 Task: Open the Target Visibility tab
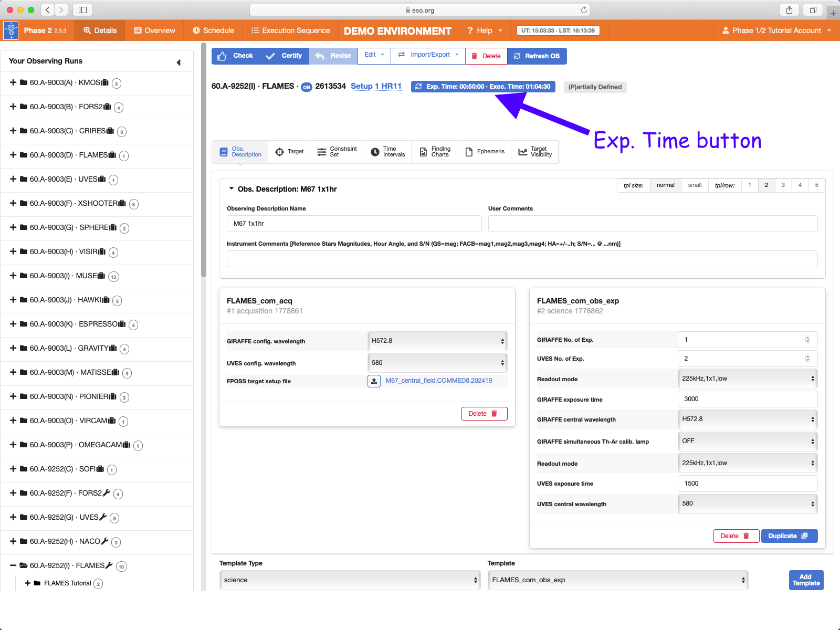[535, 152]
